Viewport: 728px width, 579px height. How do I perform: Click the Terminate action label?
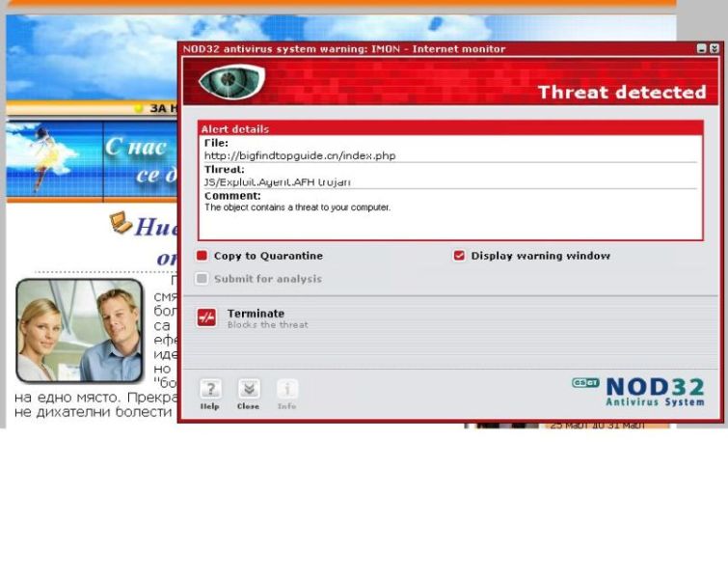pyautogui.click(x=256, y=314)
